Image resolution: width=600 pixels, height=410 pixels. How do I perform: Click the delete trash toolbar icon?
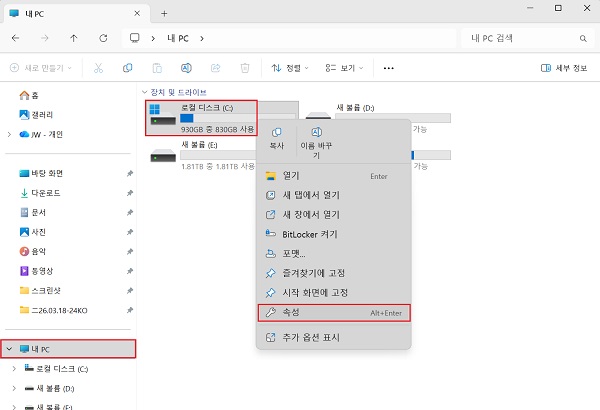245,68
